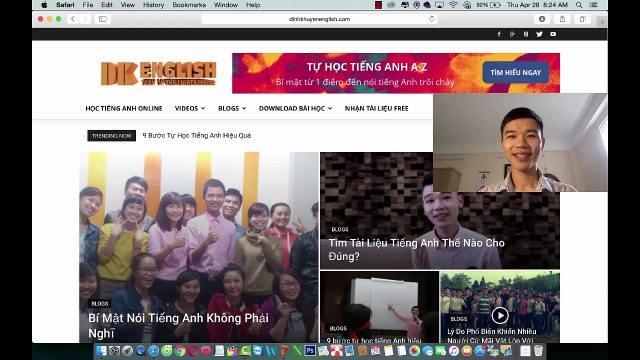Open the whiteboard presentation article thumbnail
This screenshot has width=640, height=360.
[x=379, y=306]
